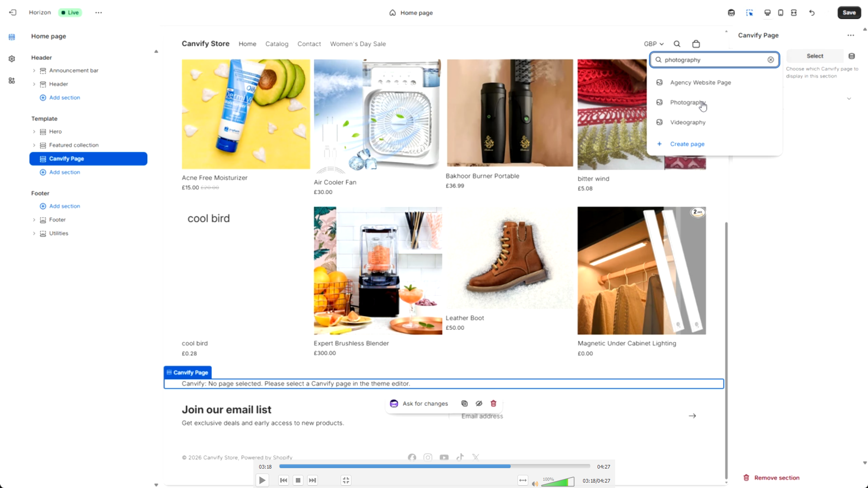Image resolution: width=868 pixels, height=488 pixels.
Task: Click the Save button
Action: tap(849, 12)
